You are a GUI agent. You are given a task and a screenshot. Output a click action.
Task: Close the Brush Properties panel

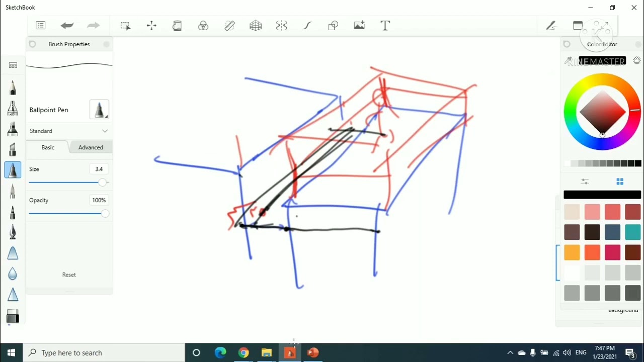pyautogui.click(x=106, y=44)
